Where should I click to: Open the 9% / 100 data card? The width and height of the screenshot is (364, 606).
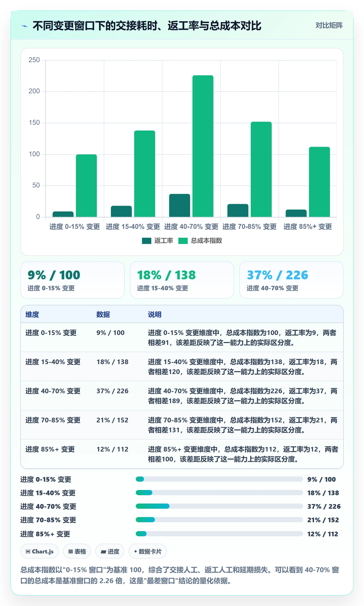pyautogui.click(x=73, y=280)
